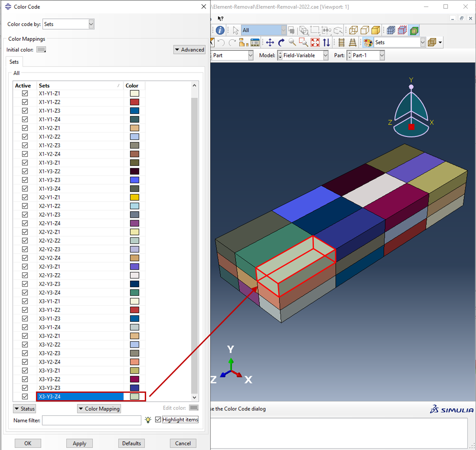This screenshot has height=450, width=476.
Task: Click the X3-Y3-Z3 color swatch
Action: (134, 388)
